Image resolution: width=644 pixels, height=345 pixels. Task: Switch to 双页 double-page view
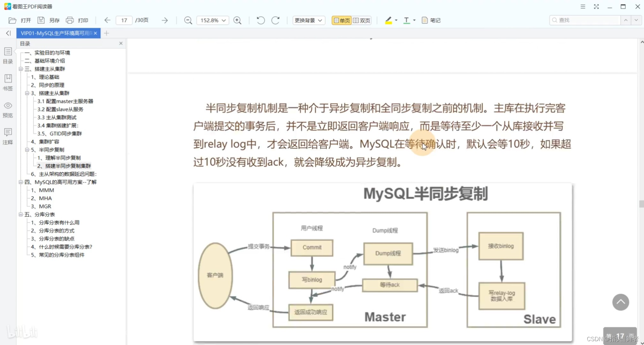(x=361, y=20)
